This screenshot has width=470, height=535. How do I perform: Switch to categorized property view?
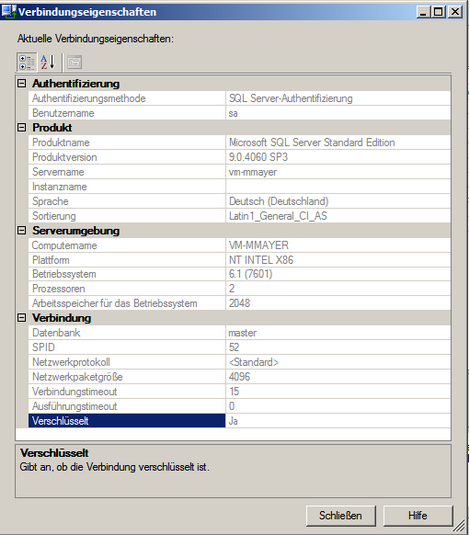click(x=26, y=62)
